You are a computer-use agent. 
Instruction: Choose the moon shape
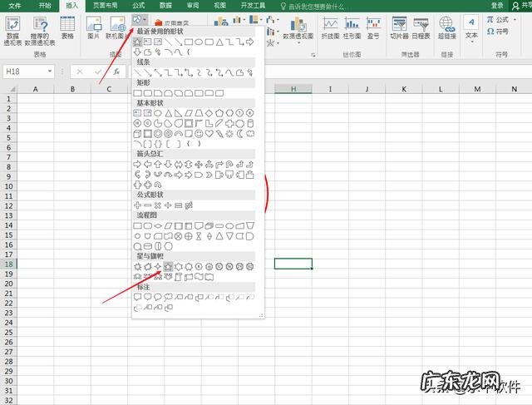click(x=240, y=134)
